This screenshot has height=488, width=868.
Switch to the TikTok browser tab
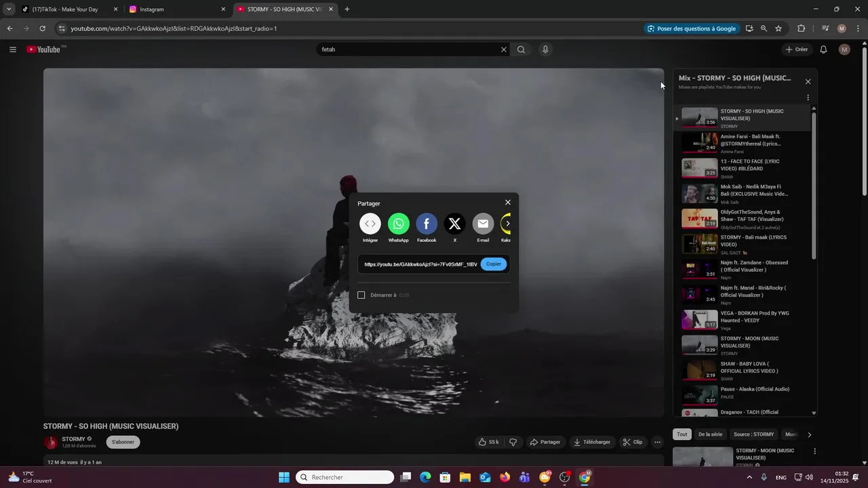point(71,9)
